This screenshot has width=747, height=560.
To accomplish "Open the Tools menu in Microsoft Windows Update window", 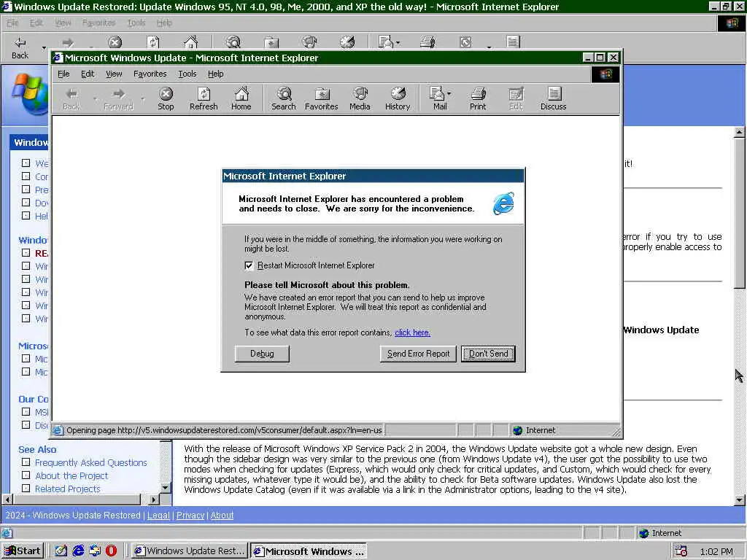I will pos(187,74).
